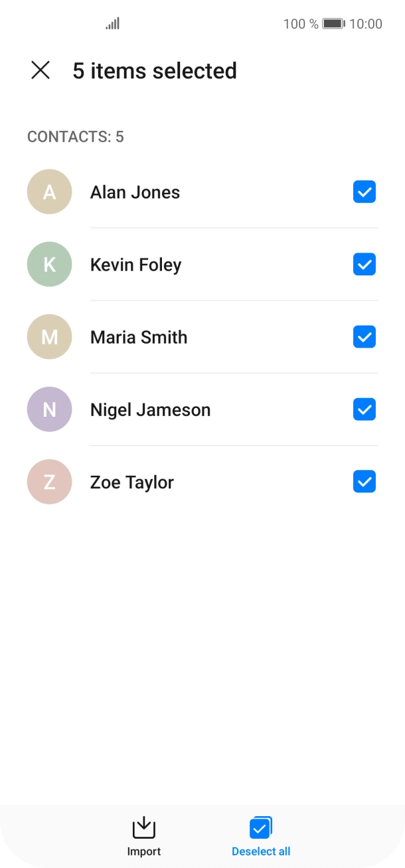Uncheck the Kevin Foley checkbox
The width and height of the screenshot is (405, 868).
pos(364,265)
